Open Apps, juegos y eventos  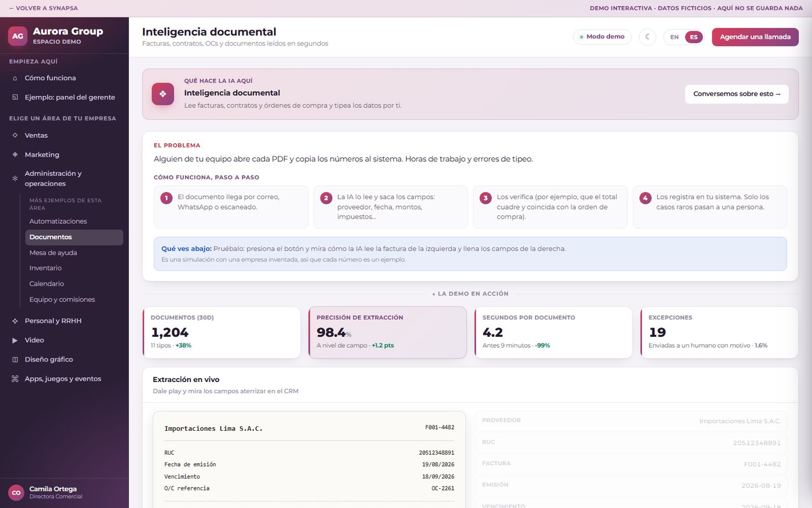coord(64,379)
